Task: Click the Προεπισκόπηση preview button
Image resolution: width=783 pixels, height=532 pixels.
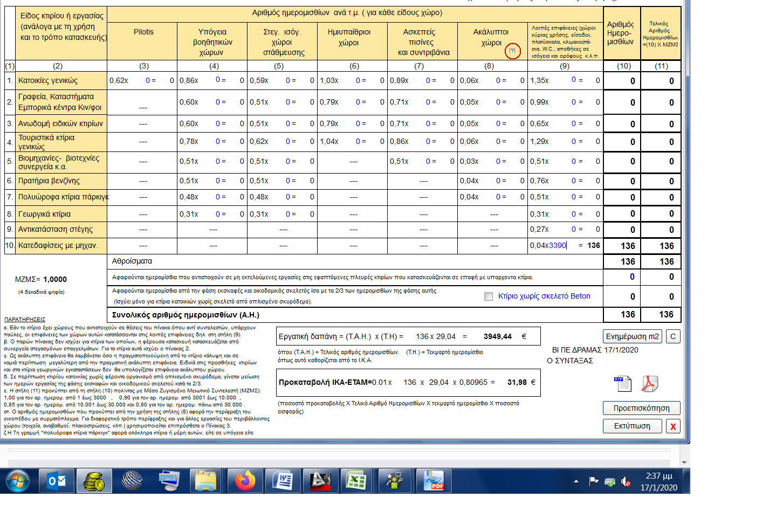Action: (641, 408)
